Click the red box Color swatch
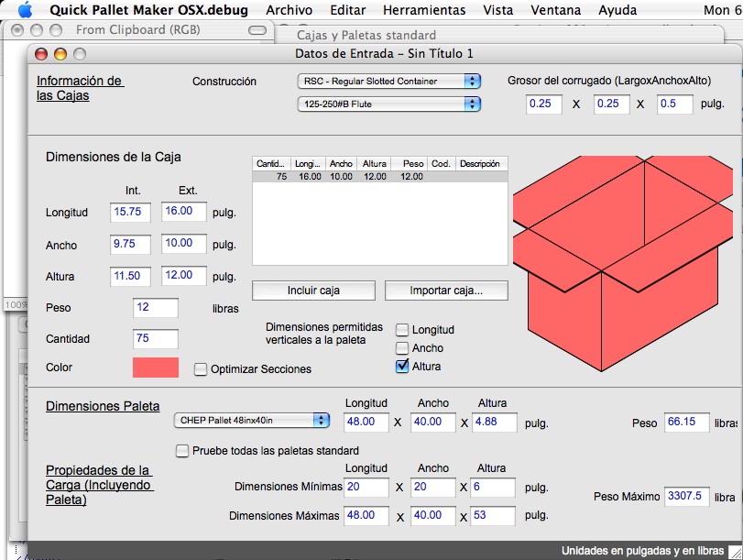The height and width of the screenshot is (560, 743). (x=156, y=368)
